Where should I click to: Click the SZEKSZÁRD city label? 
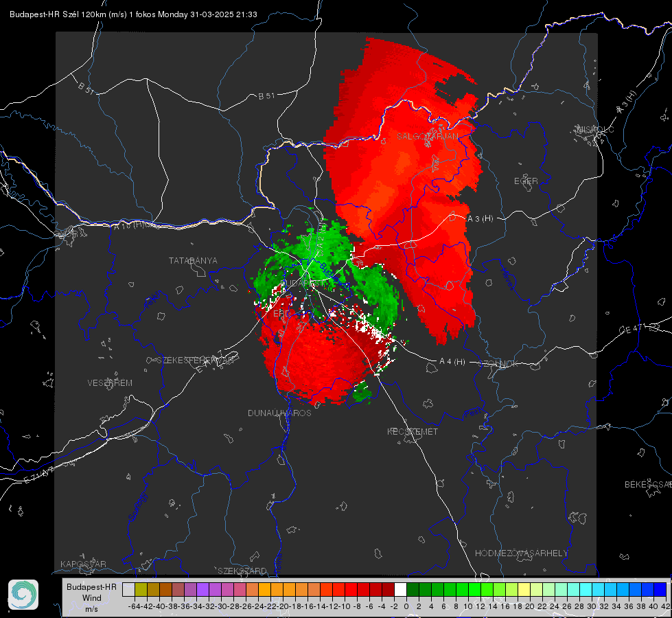pyautogui.click(x=242, y=571)
